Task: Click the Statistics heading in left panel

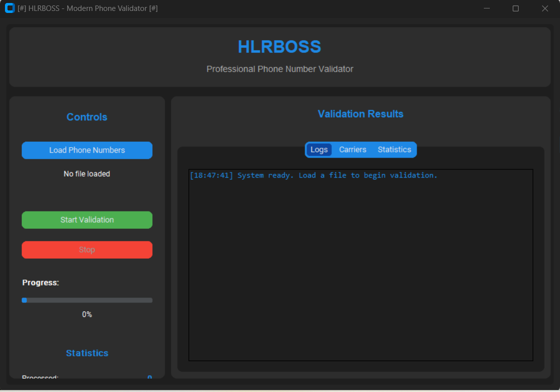Action: pyautogui.click(x=87, y=353)
